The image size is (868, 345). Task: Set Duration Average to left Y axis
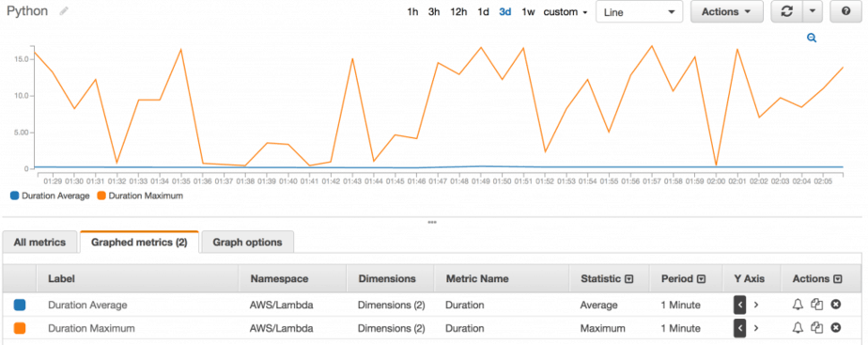pos(739,305)
